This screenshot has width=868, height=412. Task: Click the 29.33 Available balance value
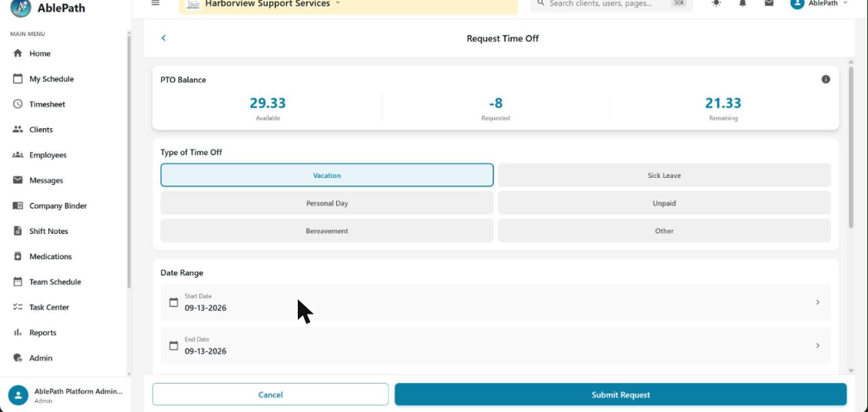[x=267, y=103]
